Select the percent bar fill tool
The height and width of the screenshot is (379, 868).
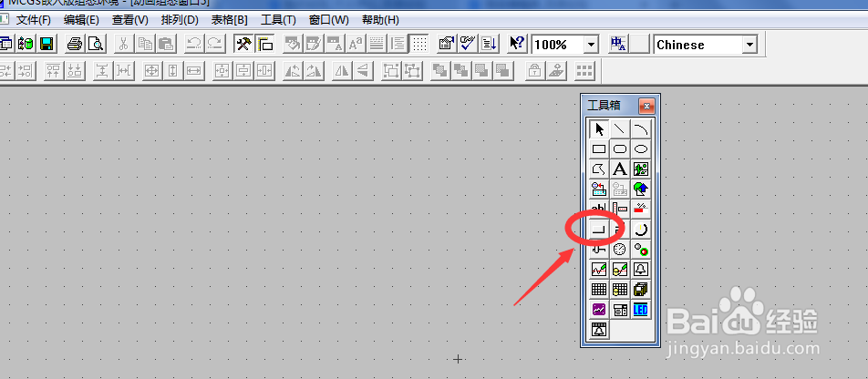pyautogui.click(x=640, y=210)
